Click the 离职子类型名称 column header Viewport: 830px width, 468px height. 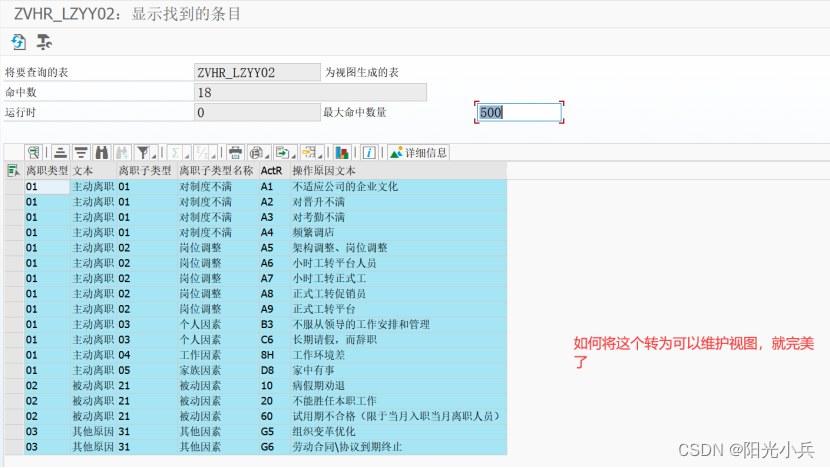click(x=218, y=170)
